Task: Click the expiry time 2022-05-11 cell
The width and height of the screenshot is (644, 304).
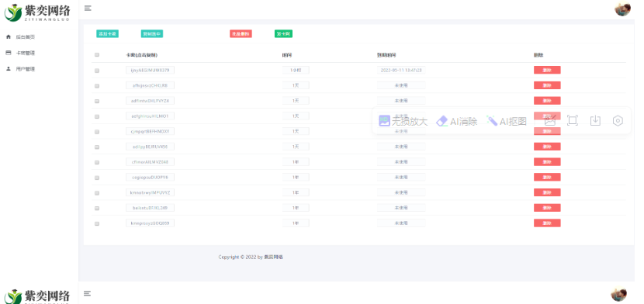Action: 401,70
